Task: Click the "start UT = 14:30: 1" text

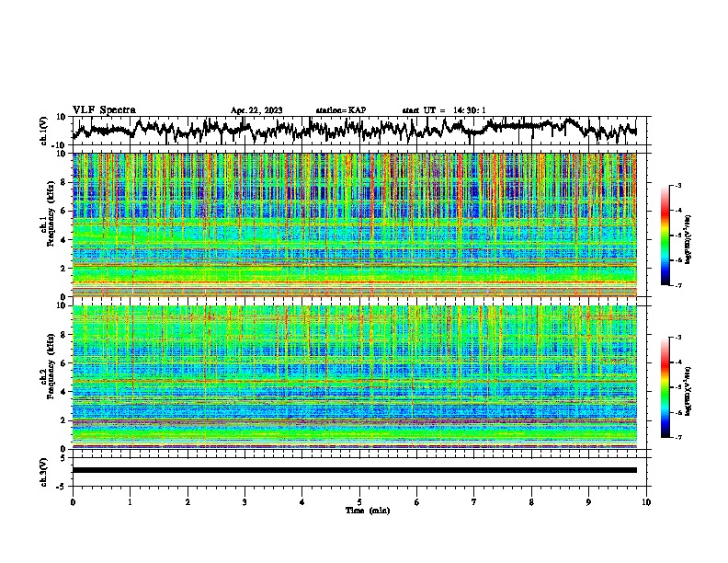Action: pos(444,110)
